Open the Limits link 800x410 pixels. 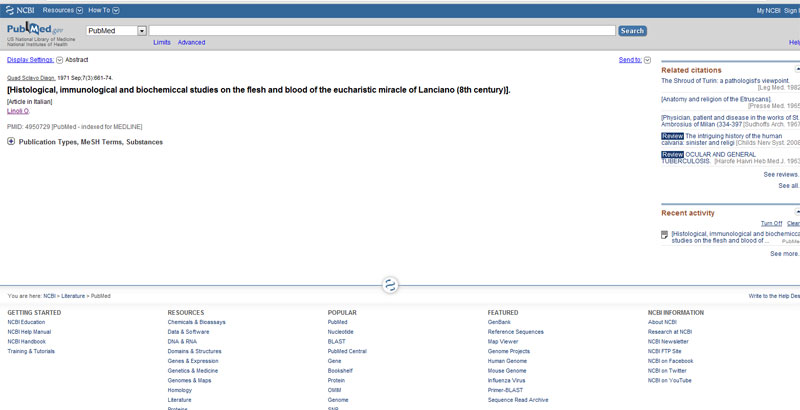point(162,42)
